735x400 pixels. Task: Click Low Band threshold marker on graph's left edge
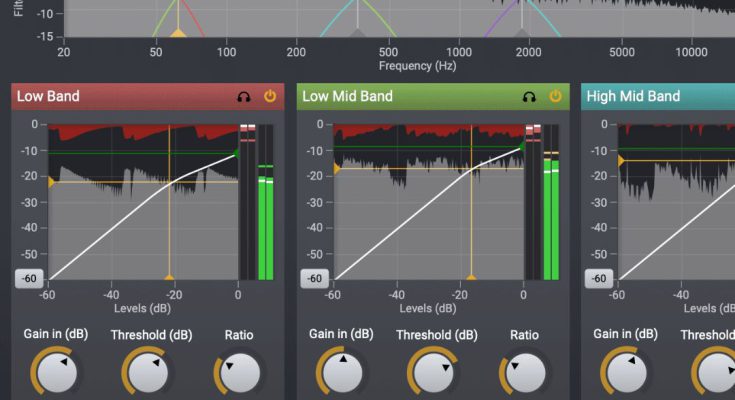[51, 182]
